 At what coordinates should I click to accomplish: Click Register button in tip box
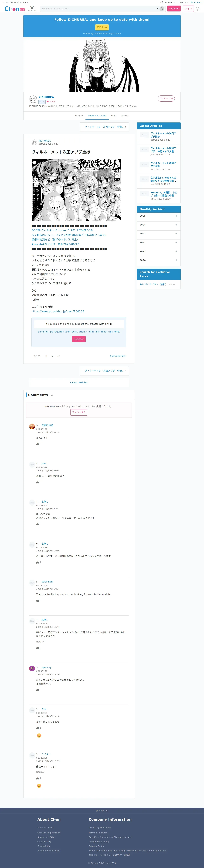(x=79, y=339)
